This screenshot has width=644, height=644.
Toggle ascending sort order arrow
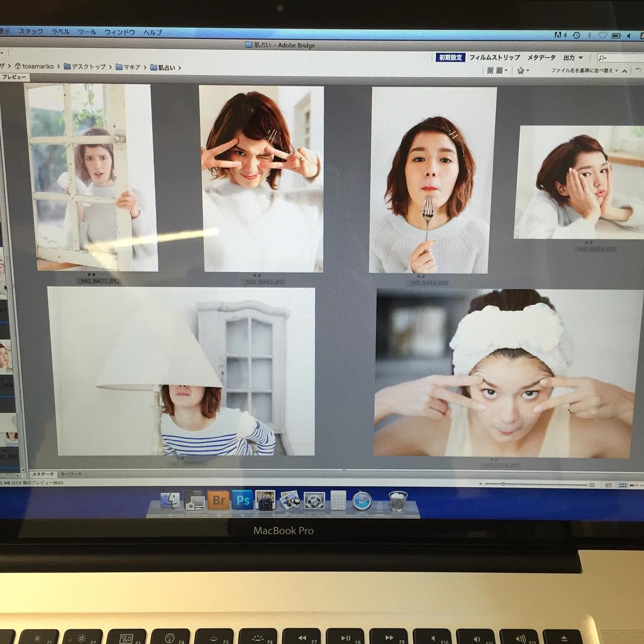tap(624, 71)
